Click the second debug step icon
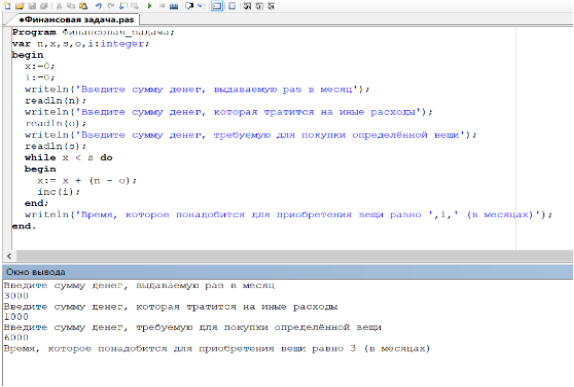574x387 pixels. click(260, 6)
